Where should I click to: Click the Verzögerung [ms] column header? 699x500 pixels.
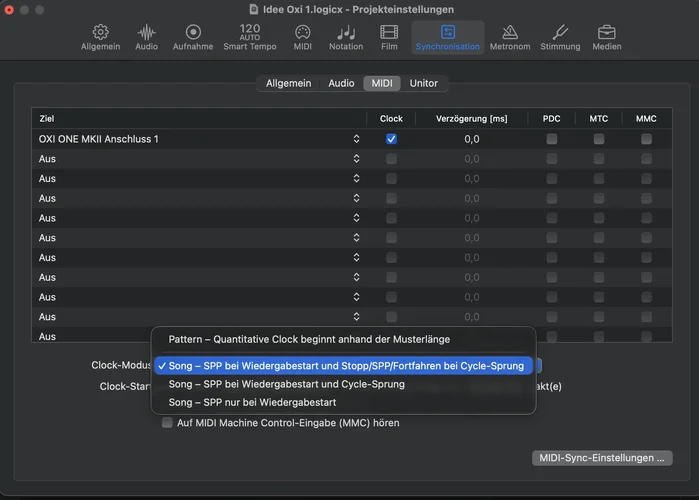coord(472,119)
